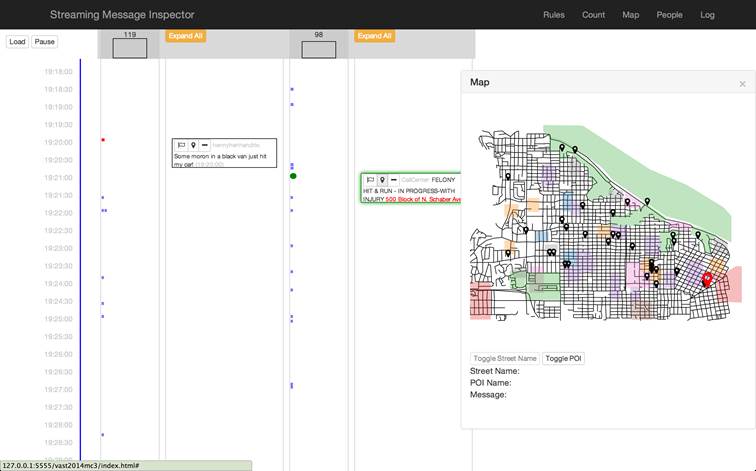Click the isolated black pin in the map's northwest
Image resolution: width=756 pixels, height=471 pixels.
508,177
